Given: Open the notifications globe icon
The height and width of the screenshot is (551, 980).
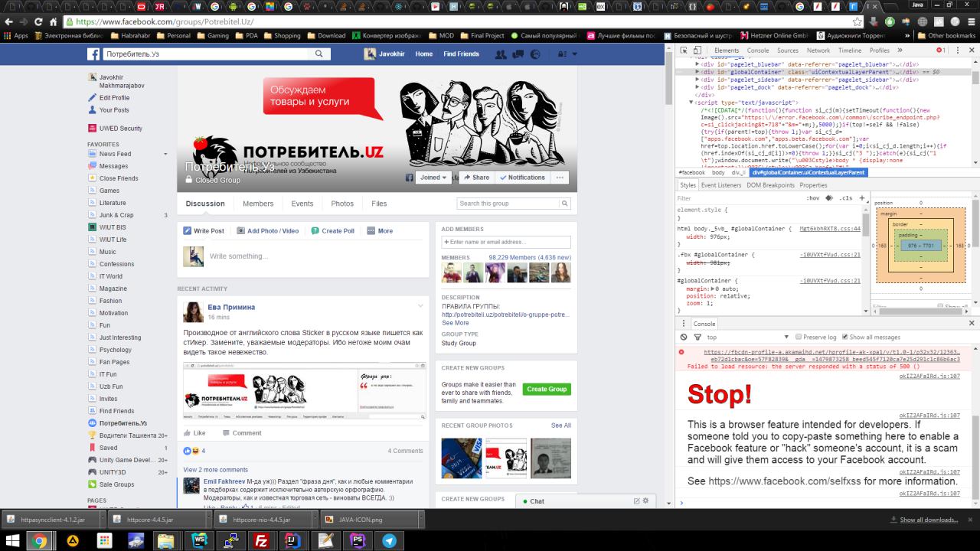Looking at the screenshot, I should [x=535, y=54].
